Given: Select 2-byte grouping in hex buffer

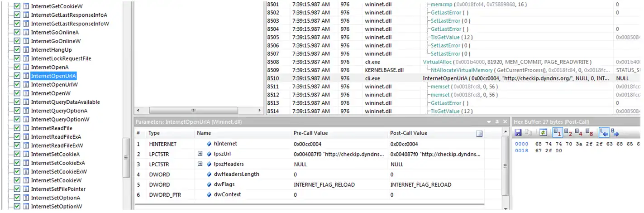Looking at the screenshot, I should [x=568, y=133].
